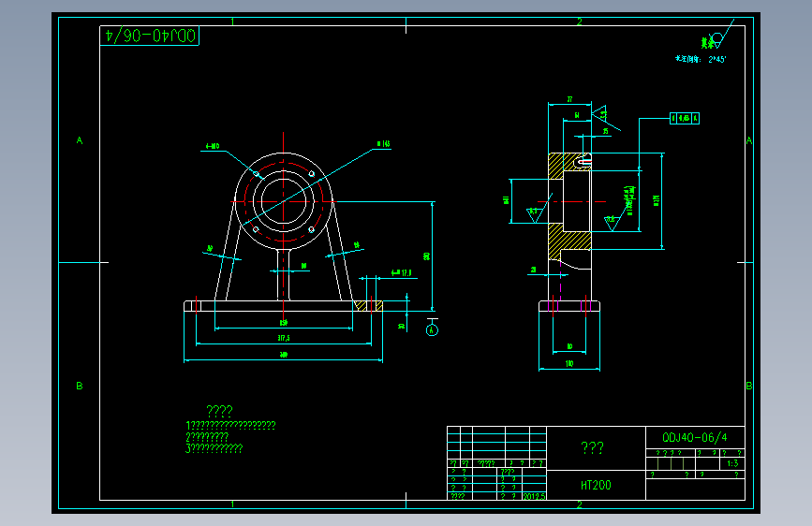Select the ODJ40-06/4 text in the title block
Viewport: 812px width, 526px height.
tap(694, 437)
